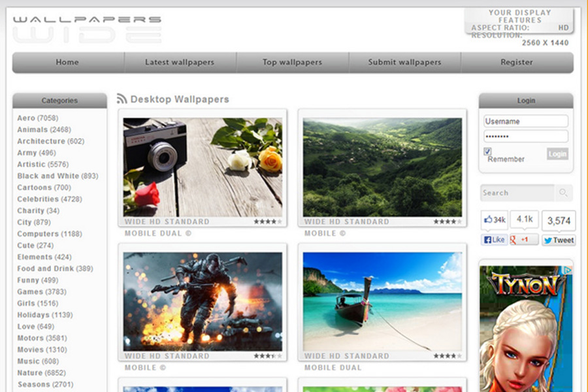This screenshot has width=588, height=392.
Task: Open the Architecture category
Action: (x=50, y=141)
